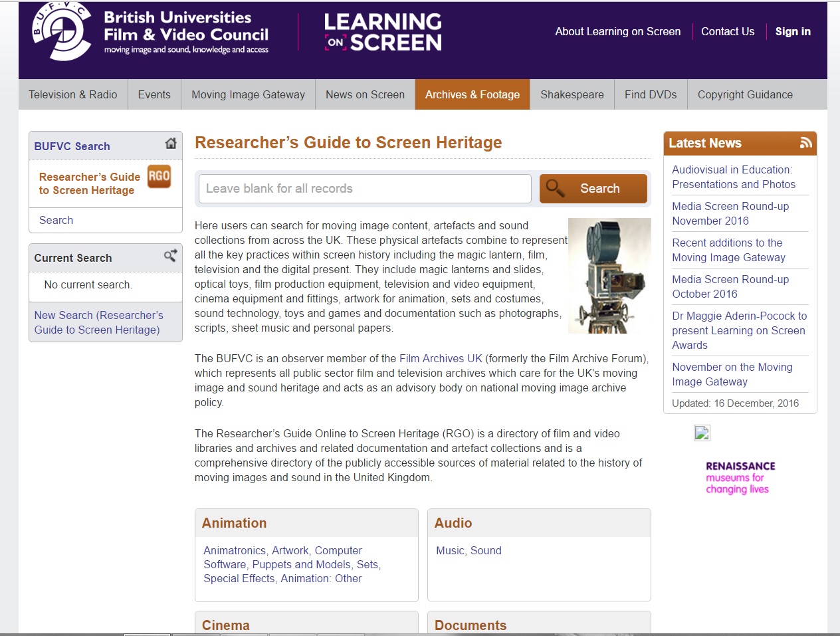
Task: Open the Film Archives UK link
Action: pos(441,358)
